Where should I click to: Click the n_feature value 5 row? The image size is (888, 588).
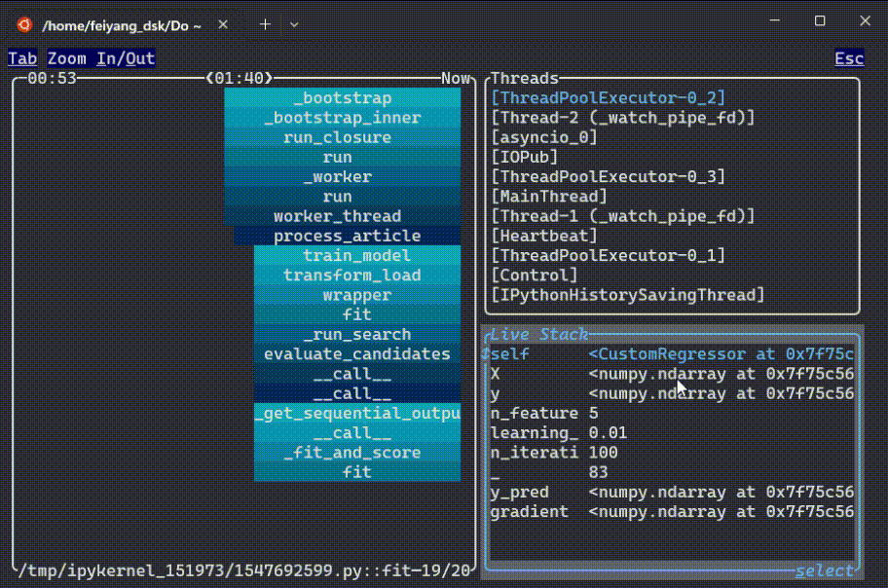pyautogui.click(x=672, y=413)
